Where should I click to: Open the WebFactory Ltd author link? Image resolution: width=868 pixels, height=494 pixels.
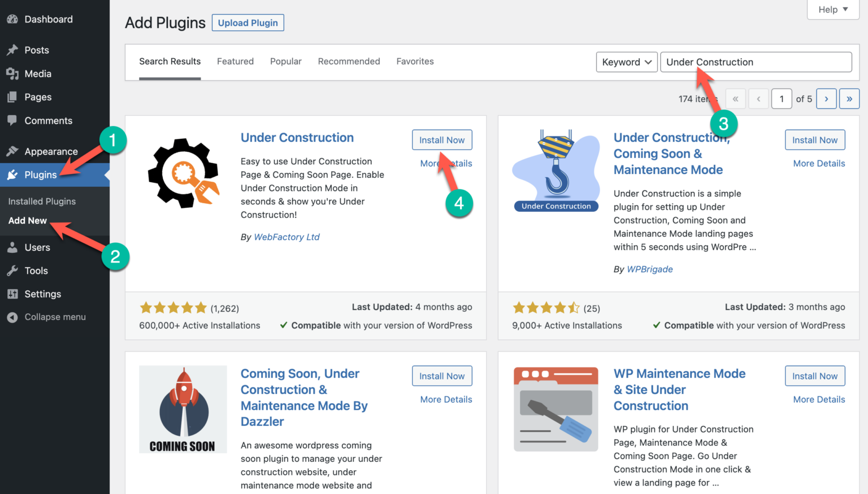click(287, 237)
